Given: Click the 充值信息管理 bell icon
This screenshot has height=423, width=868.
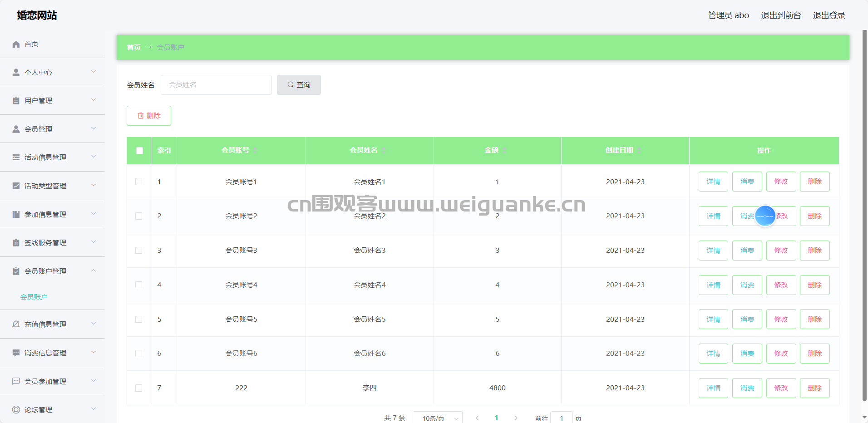Looking at the screenshot, I should click(x=16, y=324).
